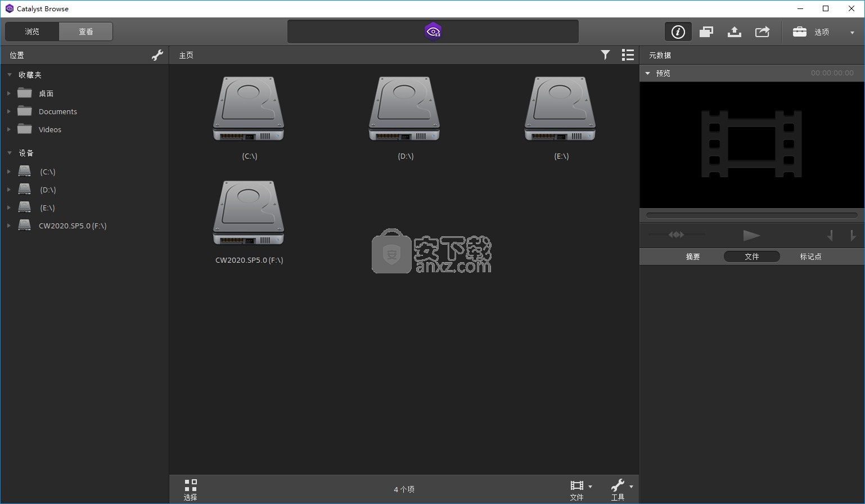Click the preview timeline scrub bar
The height and width of the screenshot is (504, 865).
pos(751,215)
